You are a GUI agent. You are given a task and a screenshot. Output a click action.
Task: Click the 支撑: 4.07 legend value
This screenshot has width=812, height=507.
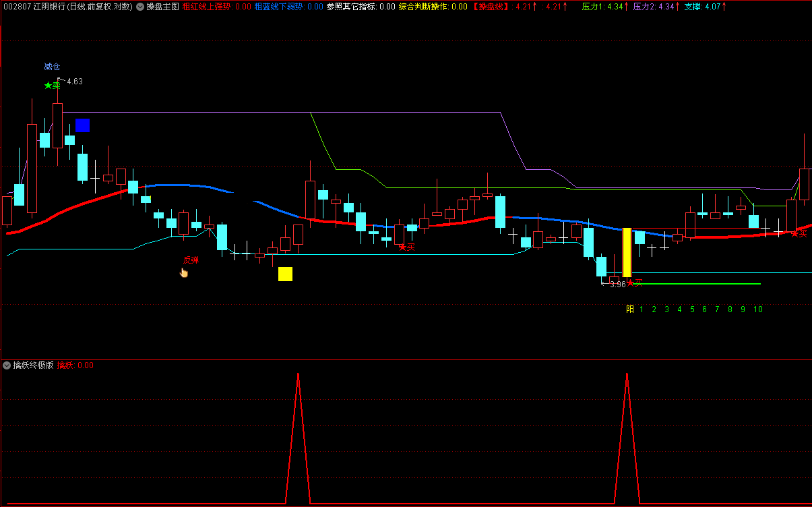tap(706, 7)
